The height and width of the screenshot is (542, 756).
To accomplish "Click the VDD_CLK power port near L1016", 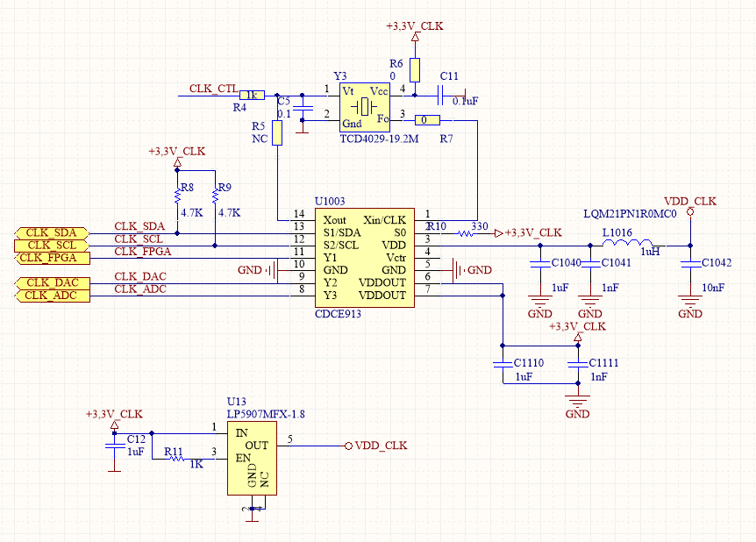I will pyautogui.click(x=690, y=211).
